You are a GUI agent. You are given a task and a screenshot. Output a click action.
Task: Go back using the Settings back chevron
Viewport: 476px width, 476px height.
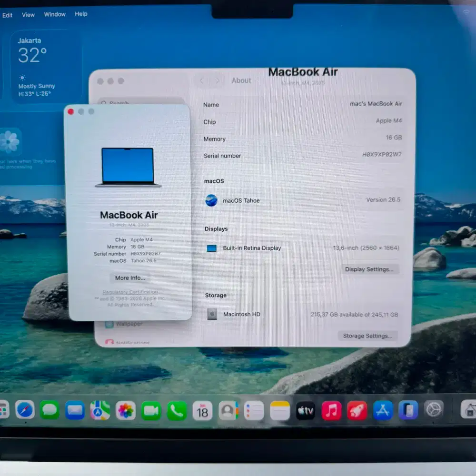(202, 81)
